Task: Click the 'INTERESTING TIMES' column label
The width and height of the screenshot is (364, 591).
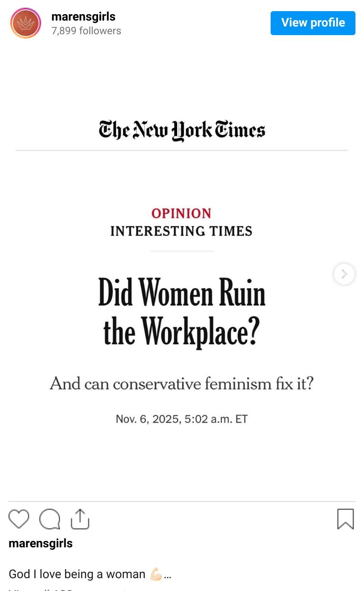Action: pos(182,231)
